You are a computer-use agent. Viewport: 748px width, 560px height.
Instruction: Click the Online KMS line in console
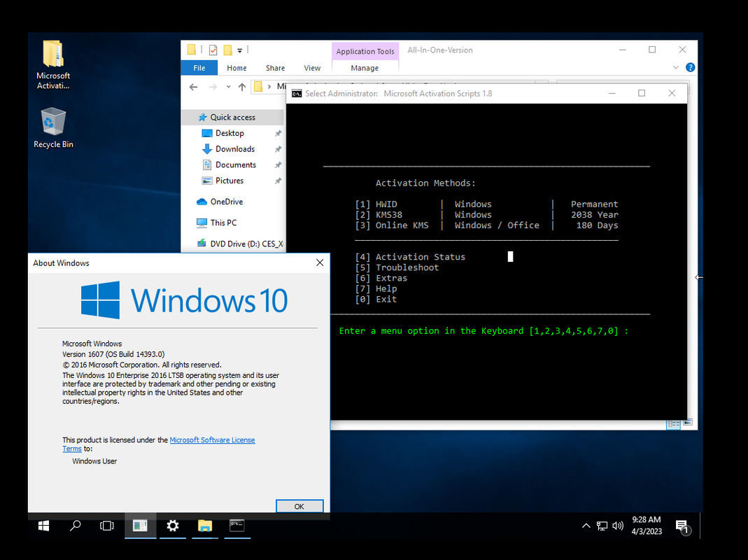[x=486, y=225]
